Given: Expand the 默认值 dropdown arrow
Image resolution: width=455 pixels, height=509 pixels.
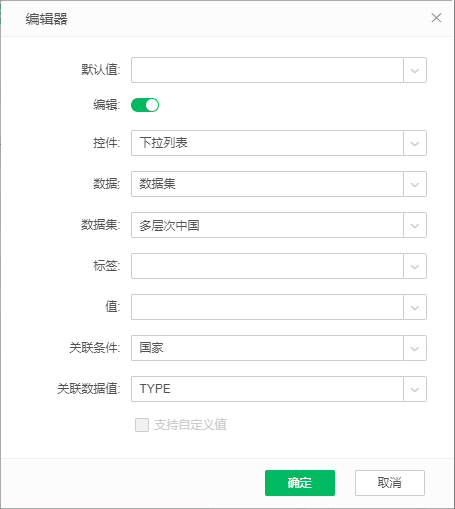Looking at the screenshot, I should pos(415,70).
